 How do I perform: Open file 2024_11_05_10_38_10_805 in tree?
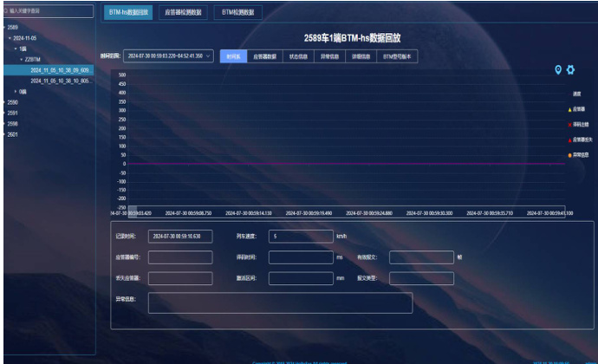61,81
